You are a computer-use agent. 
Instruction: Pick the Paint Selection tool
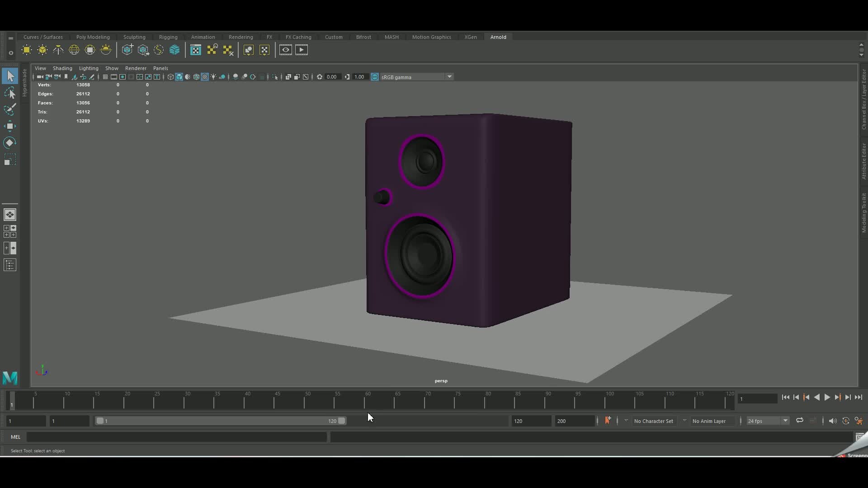click(x=10, y=109)
